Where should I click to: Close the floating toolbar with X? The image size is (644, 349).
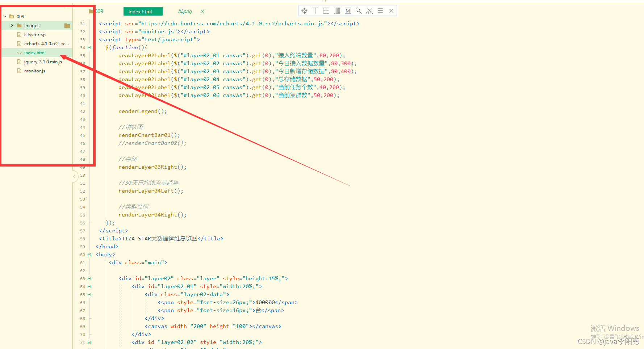tap(391, 11)
